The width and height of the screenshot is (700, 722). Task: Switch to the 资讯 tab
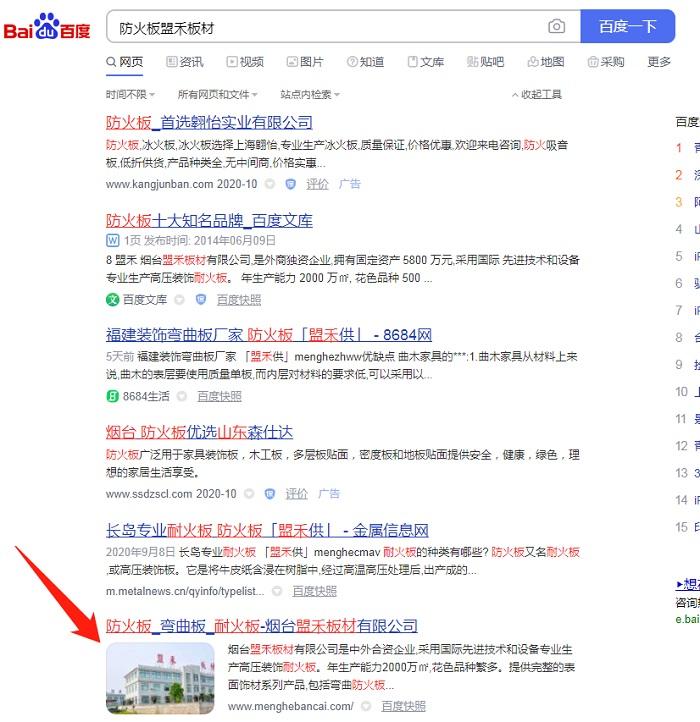click(185, 62)
